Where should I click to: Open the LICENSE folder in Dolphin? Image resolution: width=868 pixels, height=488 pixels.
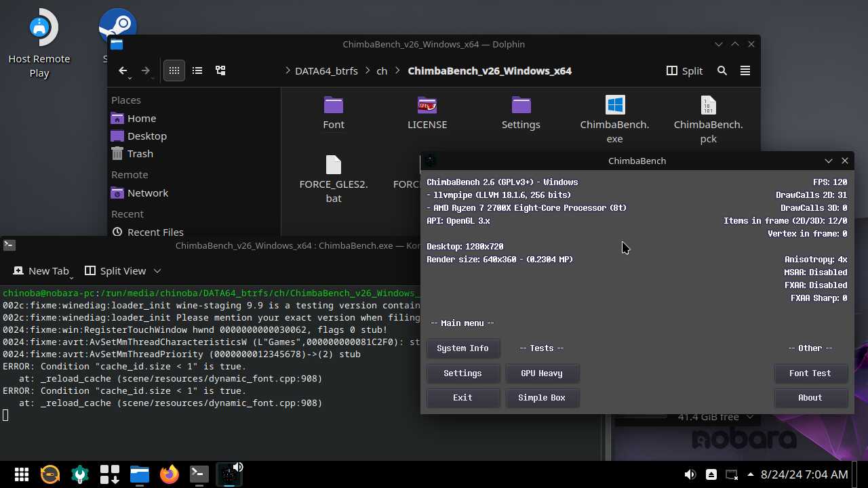(427, 113)
